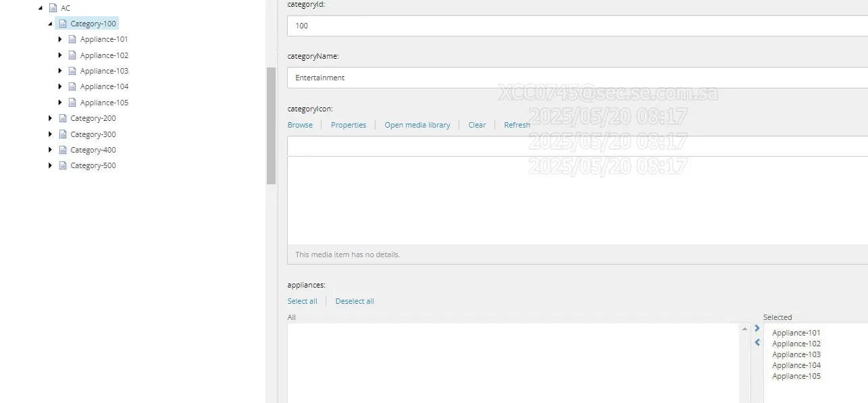Open the media library for categoryIcon
This screenshot has width=868, height=403.
[417, 125]
